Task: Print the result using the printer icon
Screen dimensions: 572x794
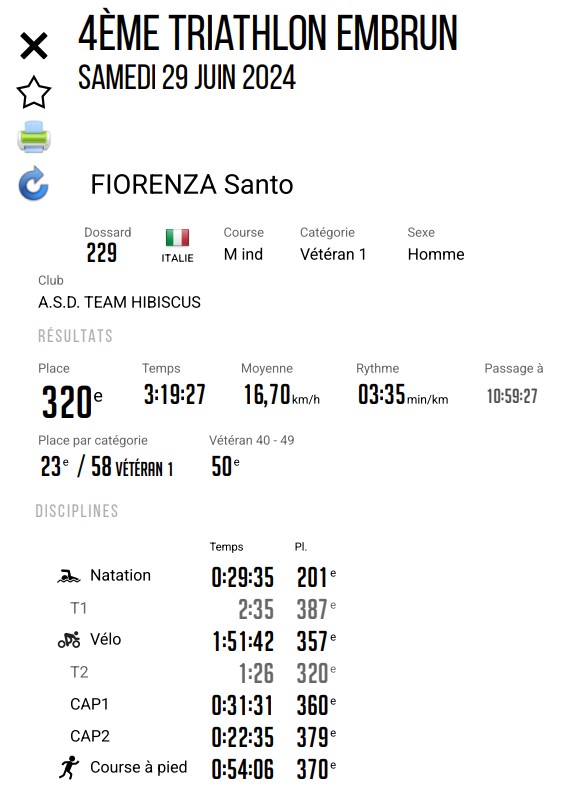Action: [34, 137]
